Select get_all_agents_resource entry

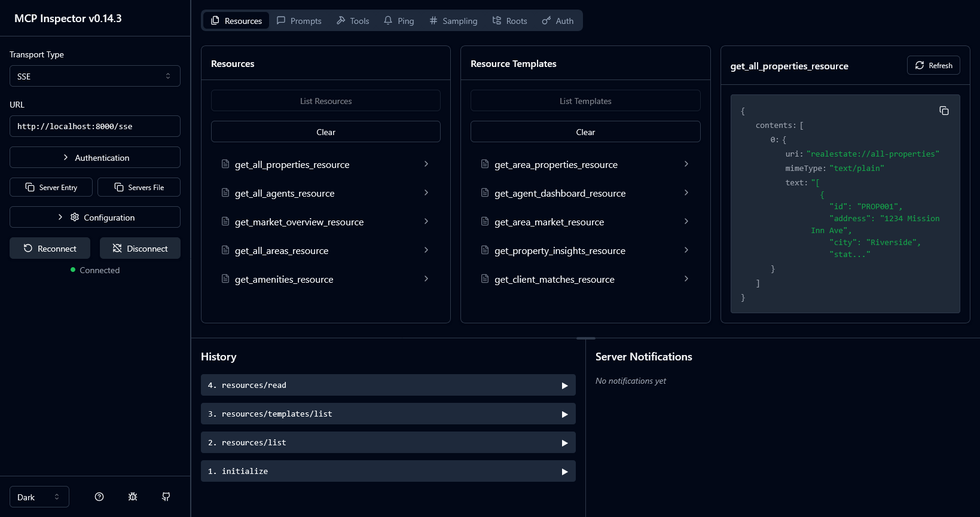[326, 193]
